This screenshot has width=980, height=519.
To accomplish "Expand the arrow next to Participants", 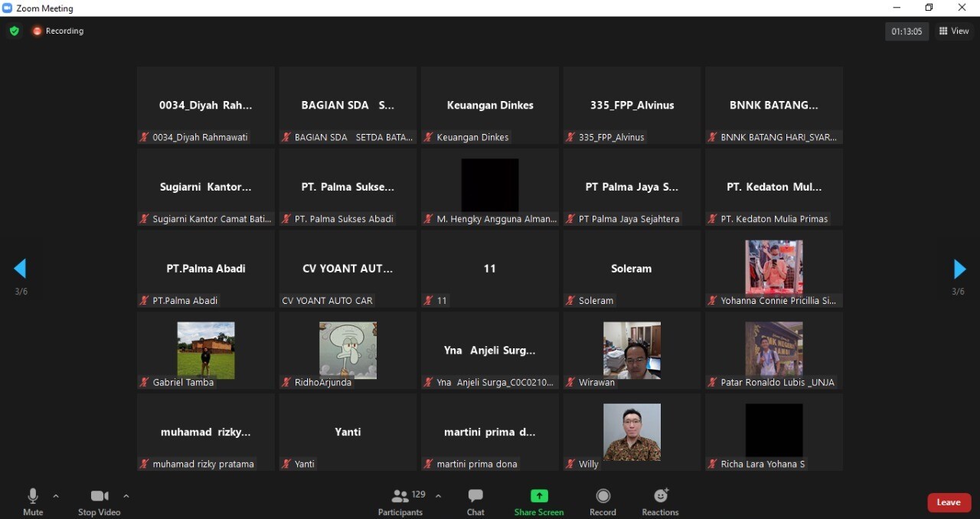I will pyautogui.click(x=438, y=496).
